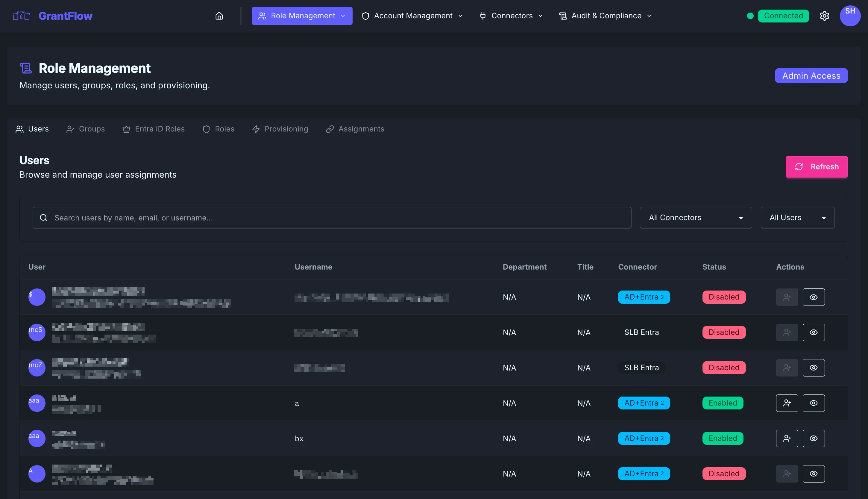Click the search magnifier icon
The image size is (868, 499).
(43, 218)
